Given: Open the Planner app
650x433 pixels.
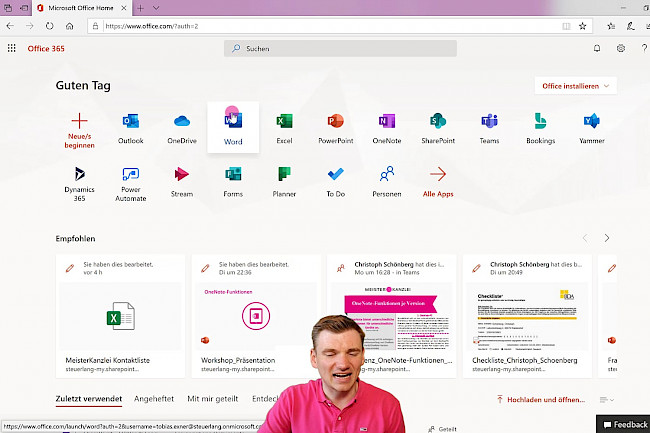Looking at the screenshot, I should tap(284, 181).
